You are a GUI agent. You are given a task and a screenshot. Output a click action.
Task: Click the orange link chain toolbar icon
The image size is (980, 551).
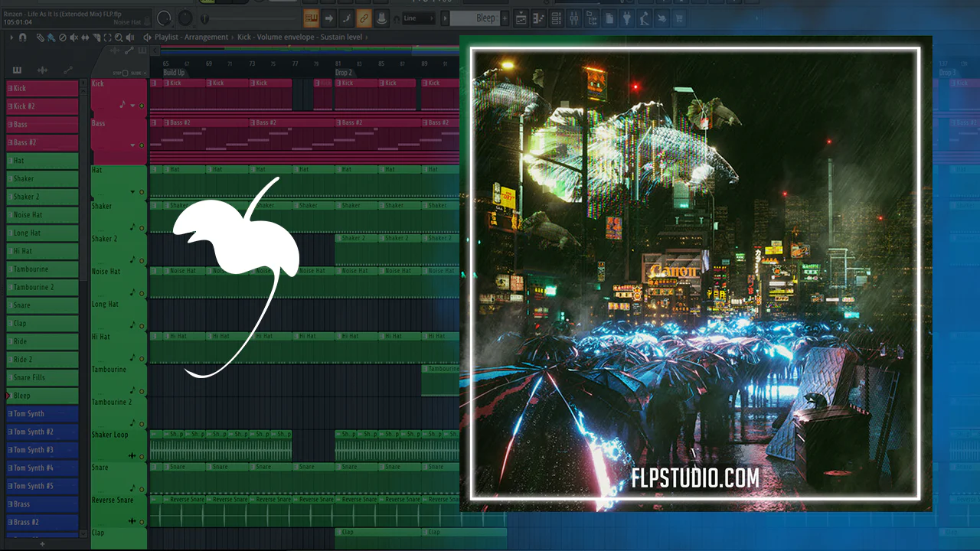pos(364,18)
